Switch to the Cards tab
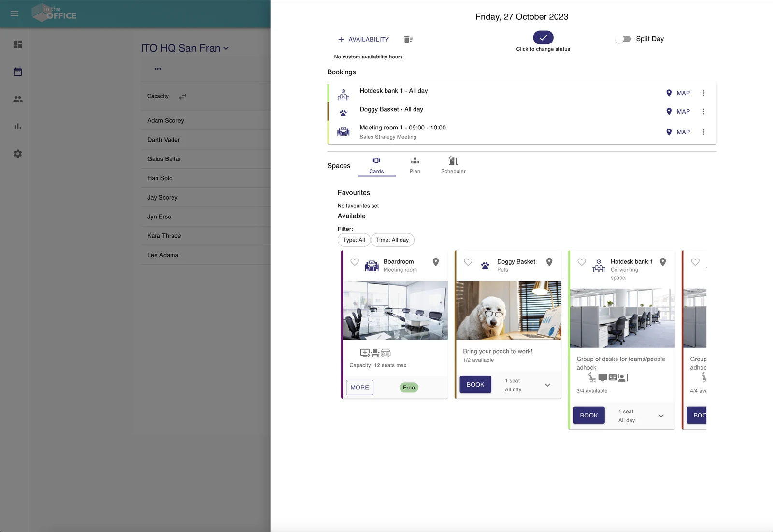Viewport: 773px width, 532px height. point(376,166)
